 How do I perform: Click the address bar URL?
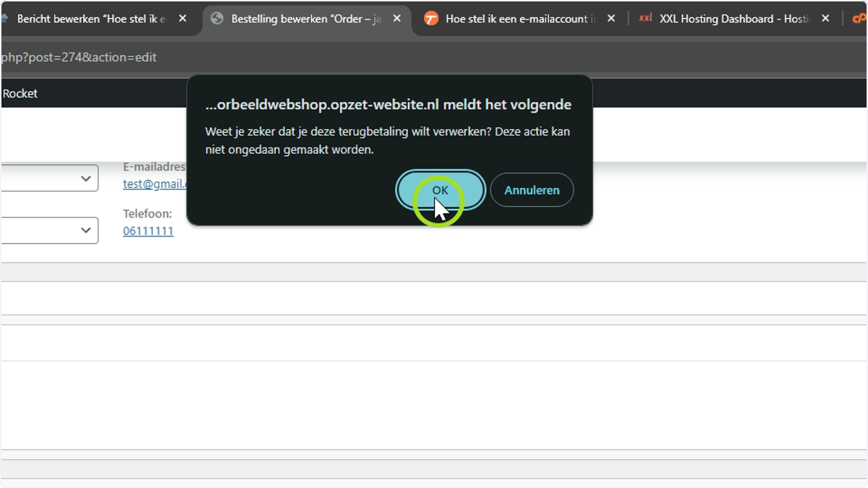click(78, 57)
